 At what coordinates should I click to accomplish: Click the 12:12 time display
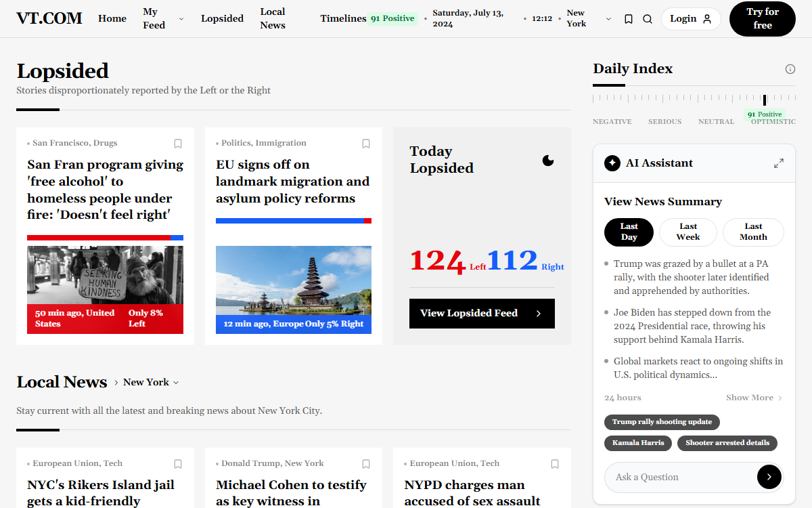[542, 18]
